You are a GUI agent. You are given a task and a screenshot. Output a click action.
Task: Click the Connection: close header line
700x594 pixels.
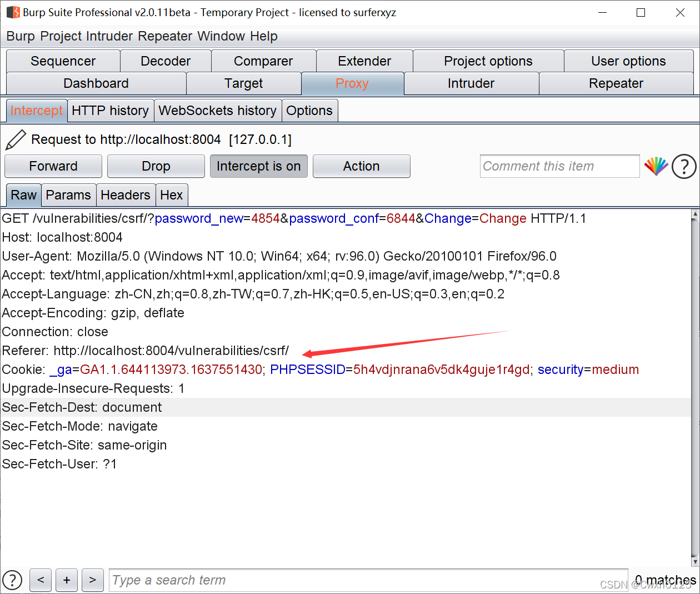click(55, 332)
